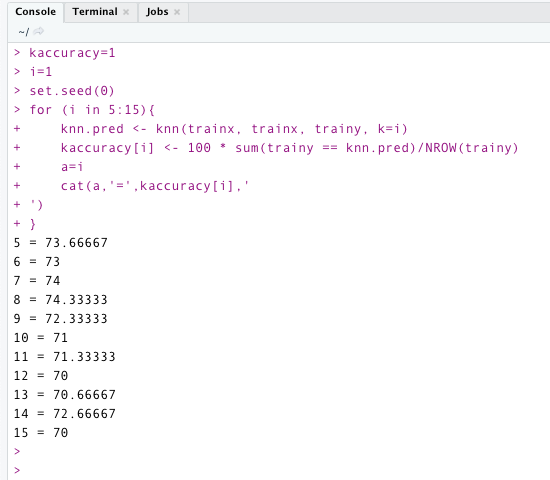This screenshot has width=550, height=480.
Task: Click the 'for (i in 5:15){' line
Action: tap(92, 110)
